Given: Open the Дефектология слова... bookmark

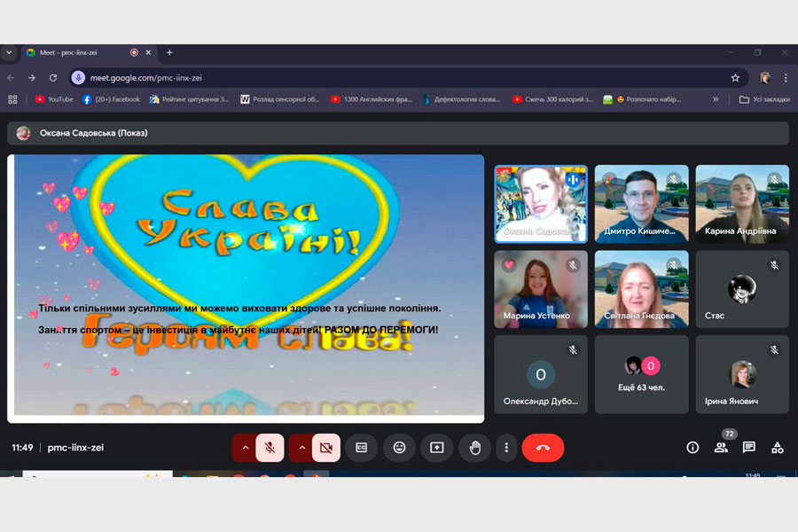Looking at the screenshot, I should [x=462, y=99].
